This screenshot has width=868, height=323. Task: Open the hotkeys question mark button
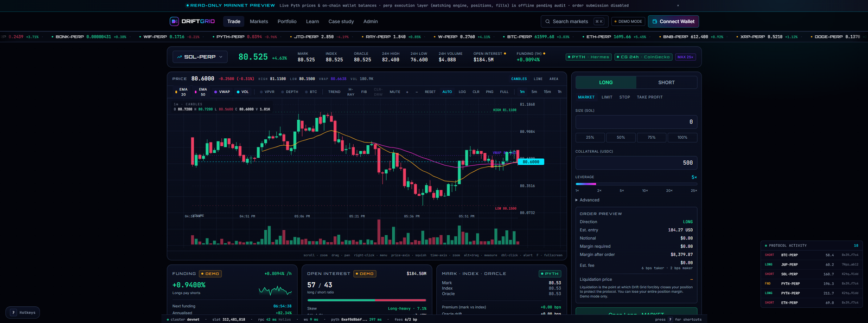pyautogui.click(x=14, y=312)
